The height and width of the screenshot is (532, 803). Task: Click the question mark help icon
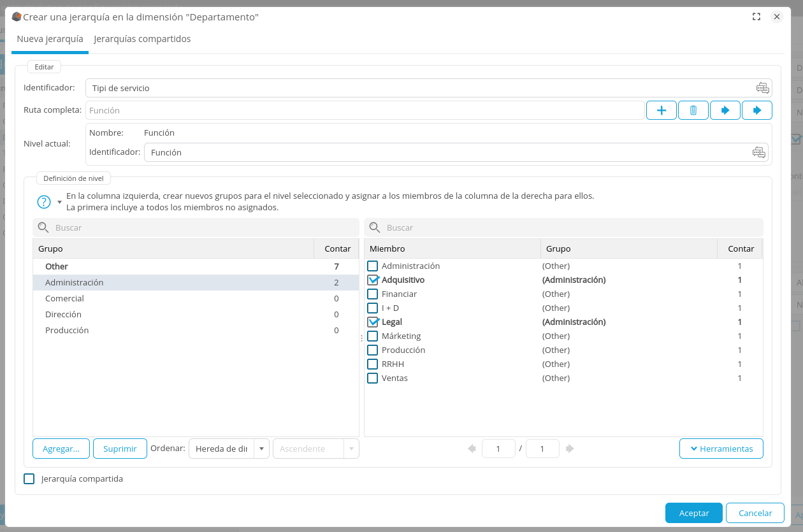click(43, 202)
